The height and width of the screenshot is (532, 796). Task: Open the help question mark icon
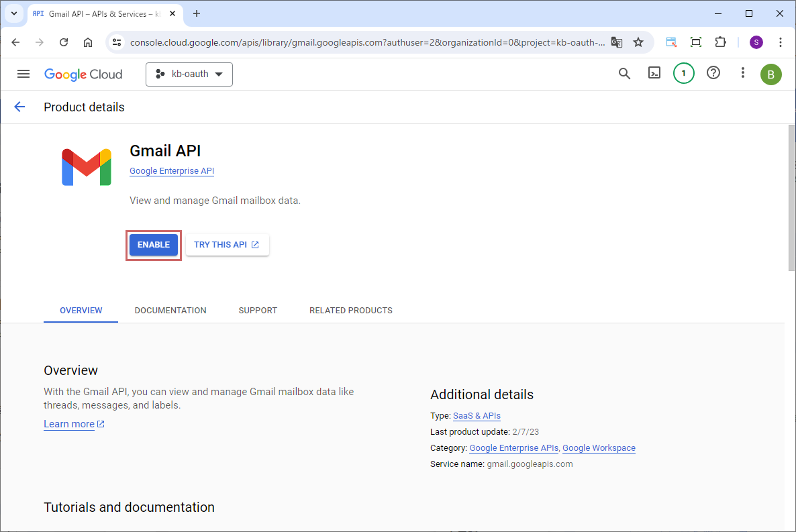tap(713, 74)
